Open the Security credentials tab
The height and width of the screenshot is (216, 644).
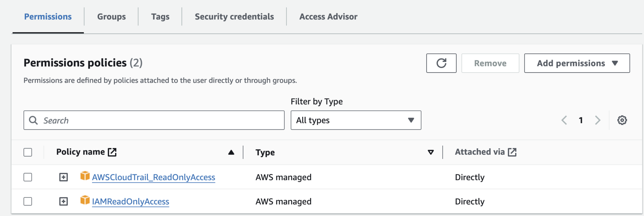[x=234, y=17]
